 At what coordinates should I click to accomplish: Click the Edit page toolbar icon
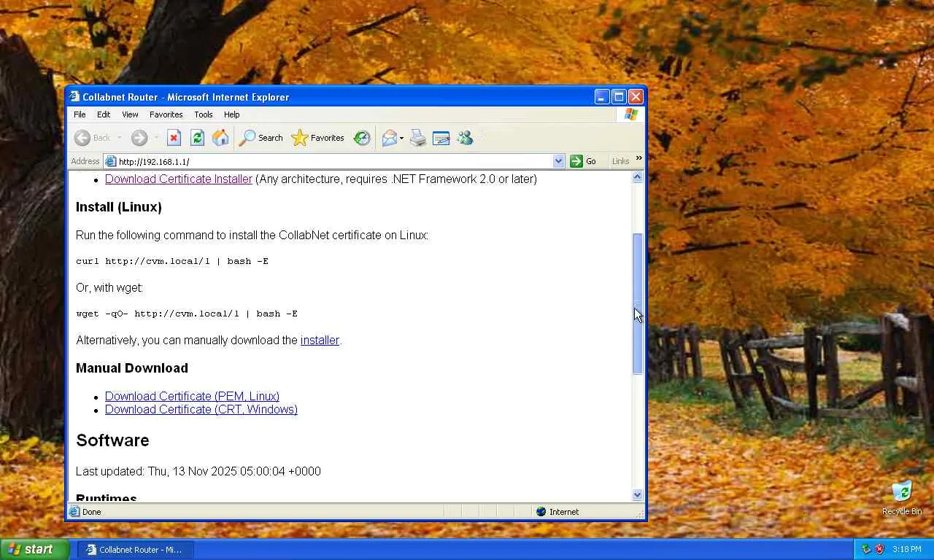pos(441,138)
